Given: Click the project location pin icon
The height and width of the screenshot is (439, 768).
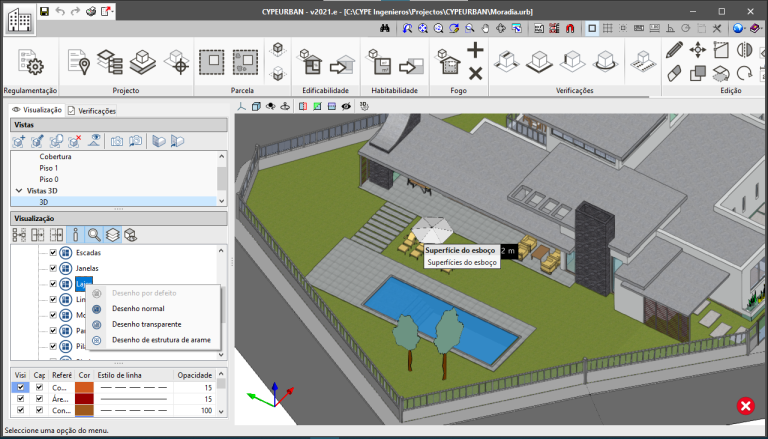Looking at the screenshot, I should pyautogui.click(x=79, y=63).
